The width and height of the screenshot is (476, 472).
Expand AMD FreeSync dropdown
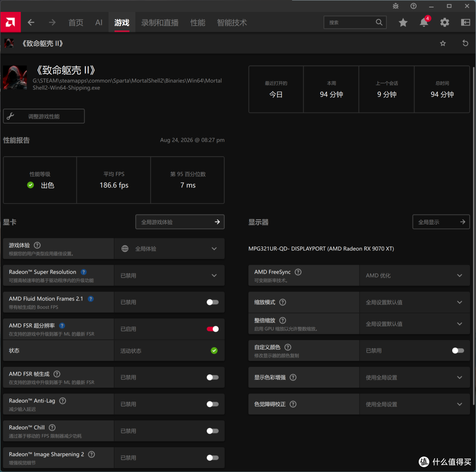click(415, 275)
